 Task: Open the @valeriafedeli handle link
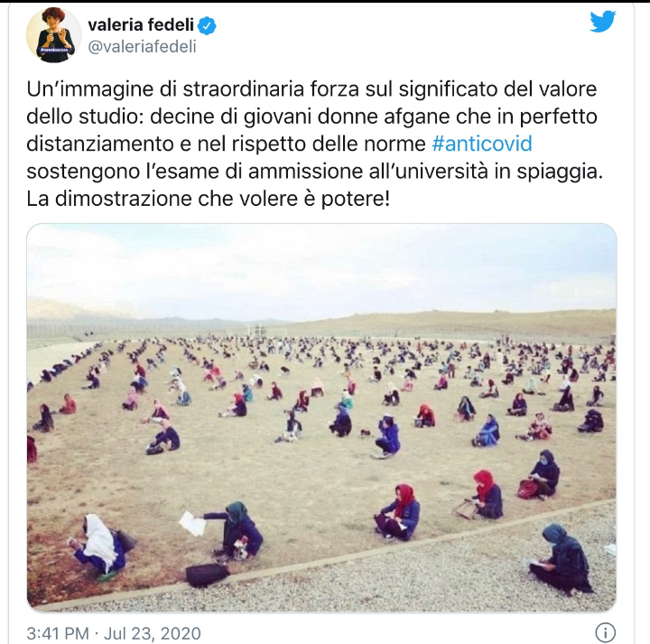pyautogui.click(x=143, y=47)
